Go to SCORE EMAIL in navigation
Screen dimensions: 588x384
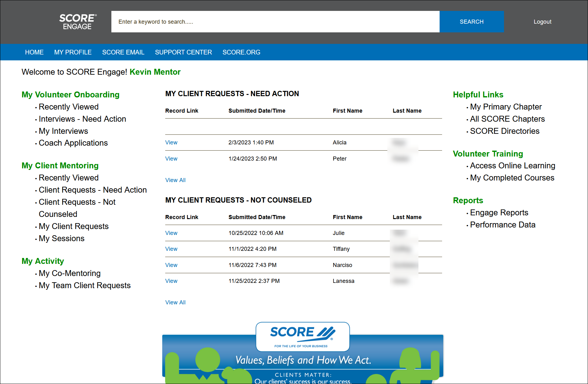point(123,52)
